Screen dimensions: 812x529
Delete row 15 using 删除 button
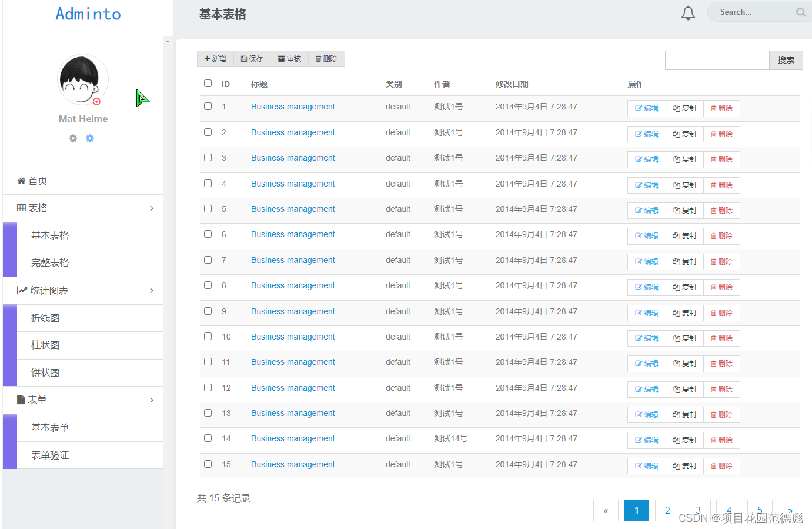[x=721, y=466]
